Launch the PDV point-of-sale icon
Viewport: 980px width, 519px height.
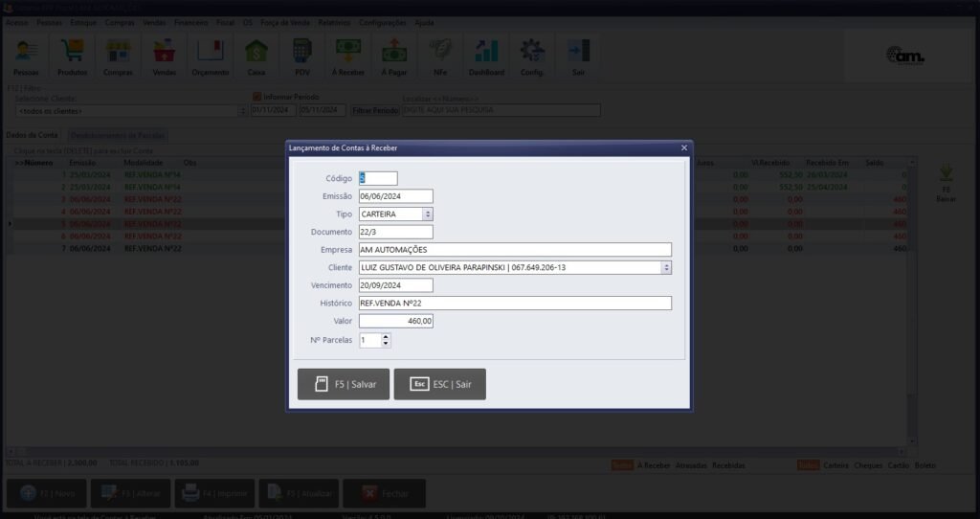(302, 56)
